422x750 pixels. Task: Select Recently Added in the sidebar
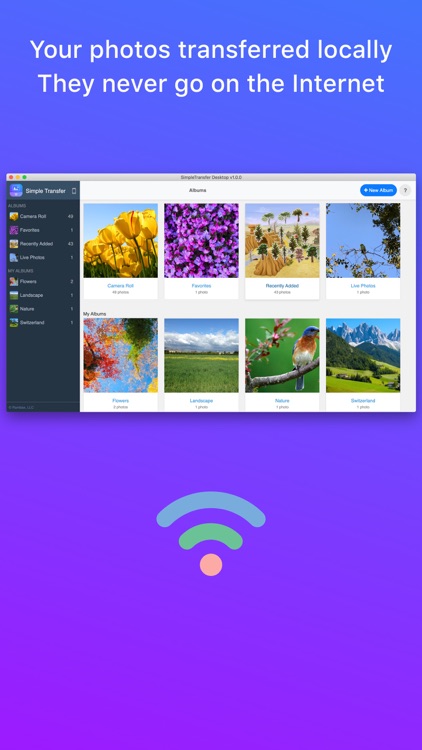pyautogui.click(x=43, y=244)
